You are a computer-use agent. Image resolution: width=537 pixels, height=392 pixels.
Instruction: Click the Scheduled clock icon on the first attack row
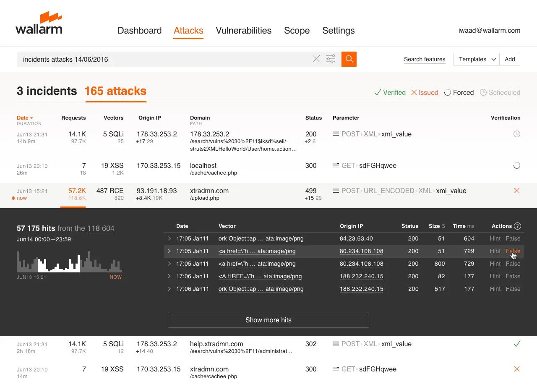(517, 134)
